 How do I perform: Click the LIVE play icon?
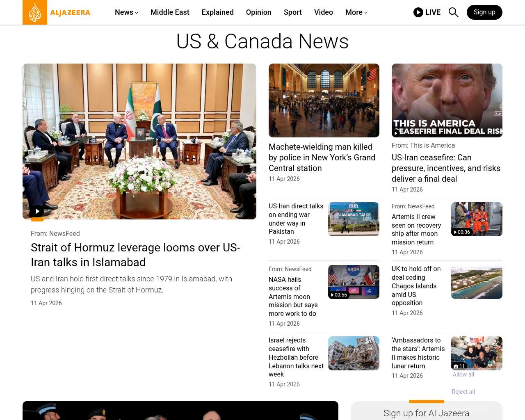click(x=418, y=12)
